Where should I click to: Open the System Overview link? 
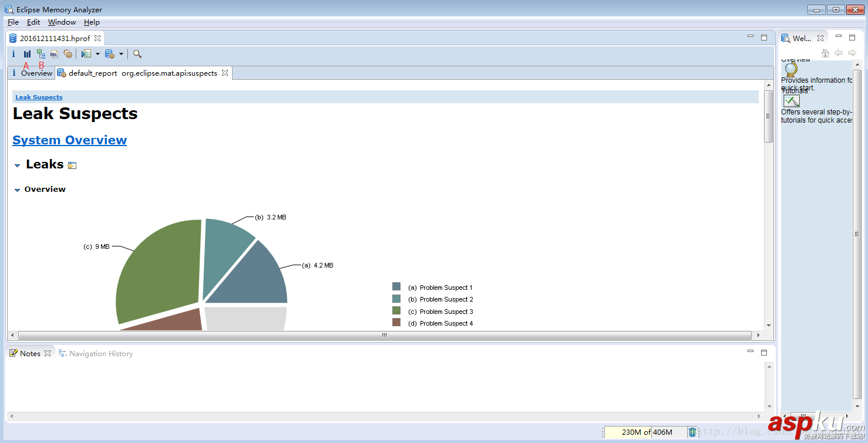point(69,140)
